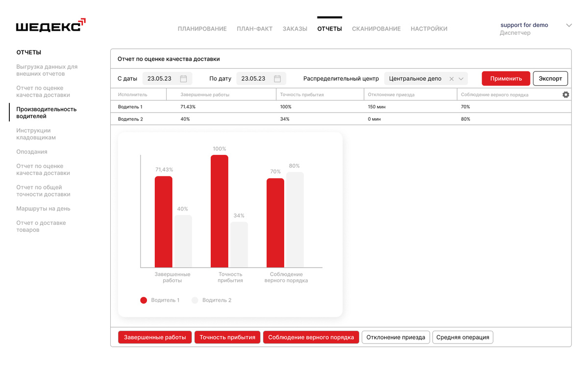Open calendar for the С даты field

click(x=183, y=78)
